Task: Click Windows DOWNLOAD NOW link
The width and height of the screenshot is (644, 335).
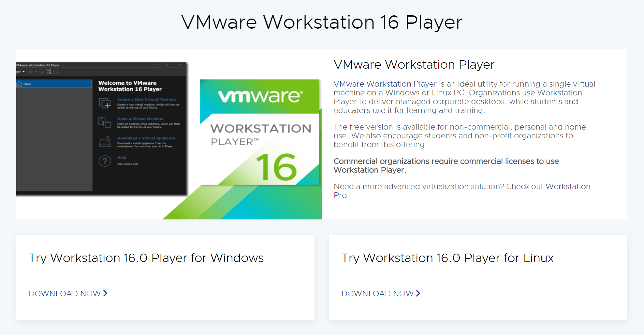Action: (68, 294)
